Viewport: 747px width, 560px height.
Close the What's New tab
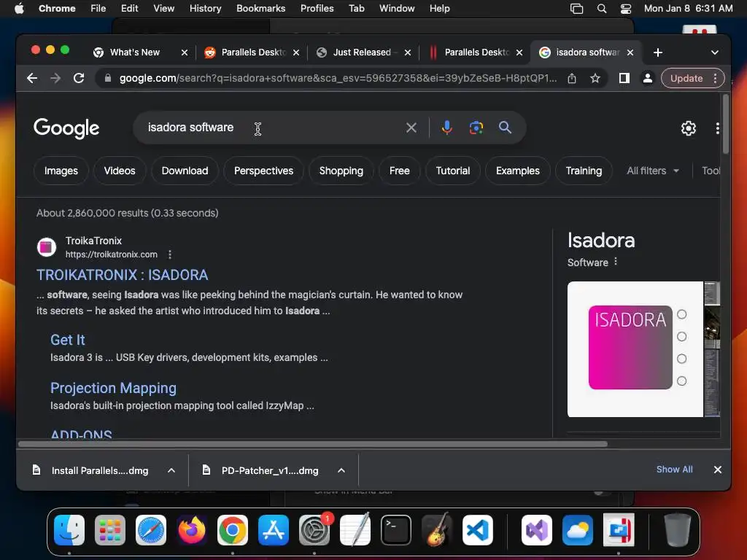[185, 52]
